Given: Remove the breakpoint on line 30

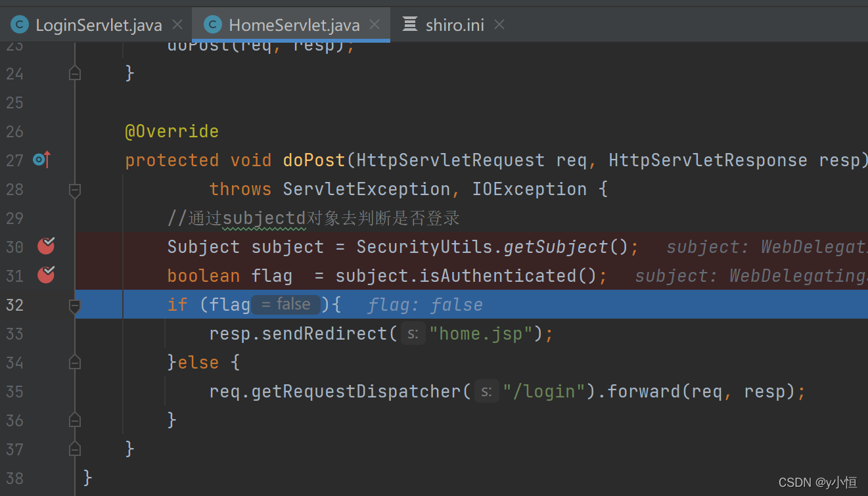Looking at the screenshot, I should (46, 246).
